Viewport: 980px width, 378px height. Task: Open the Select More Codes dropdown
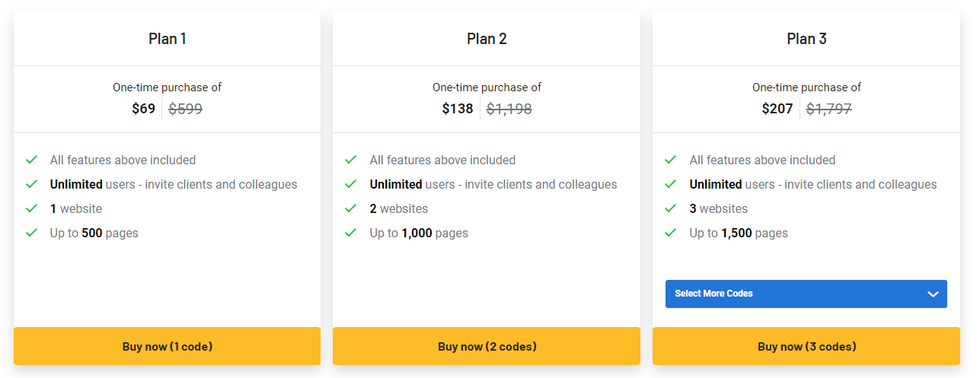click(806, 294)
